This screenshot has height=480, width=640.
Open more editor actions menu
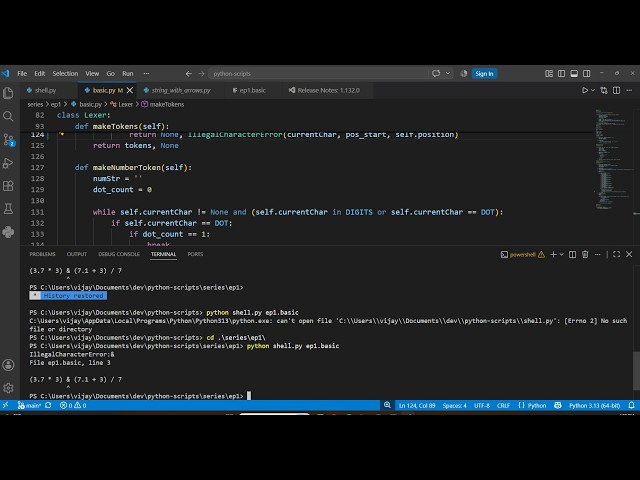point(629,90)
